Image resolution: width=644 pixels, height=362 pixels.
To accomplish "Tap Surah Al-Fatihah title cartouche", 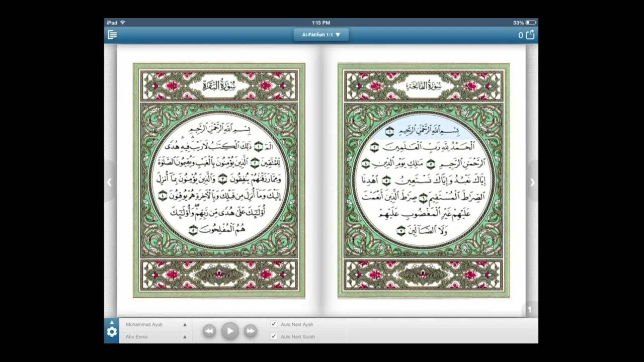I will click(424, 85).
